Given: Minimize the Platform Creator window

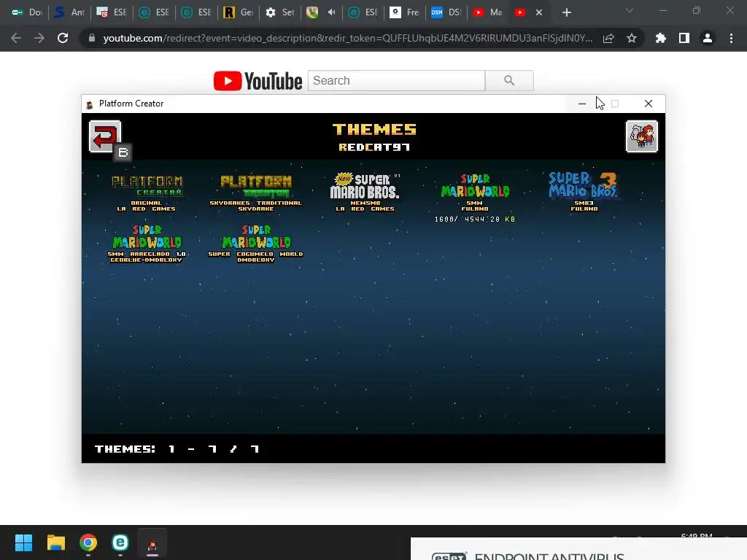Looking at the screenshot, I should [582, 104].
